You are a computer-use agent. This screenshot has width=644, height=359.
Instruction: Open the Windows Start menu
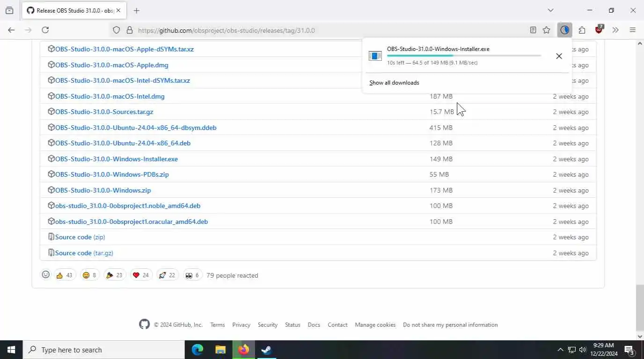[11, 350]
